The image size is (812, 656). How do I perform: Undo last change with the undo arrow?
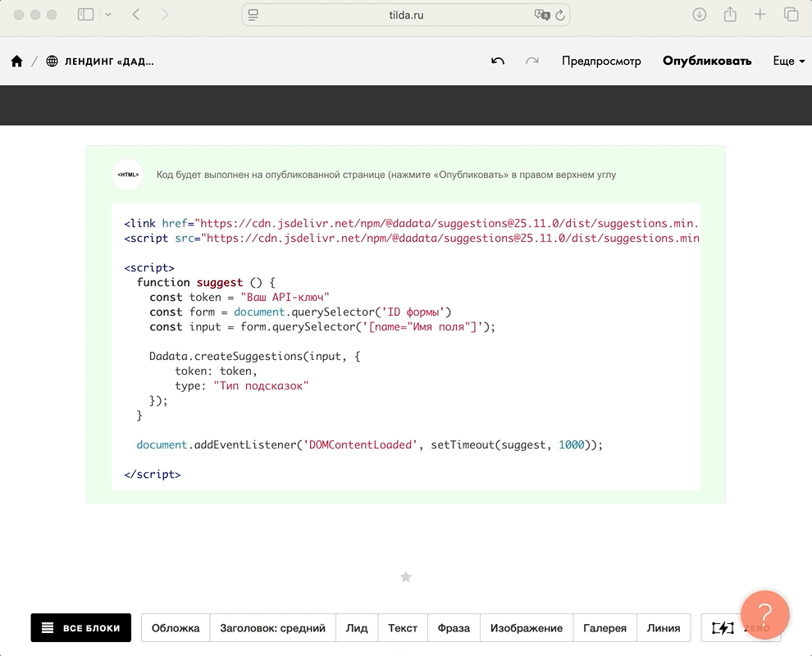498,61
